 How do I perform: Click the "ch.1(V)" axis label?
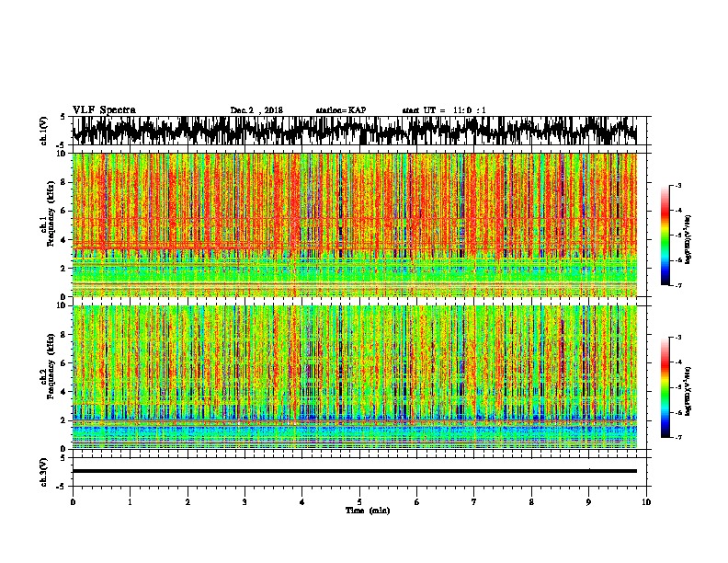point(44,131)
